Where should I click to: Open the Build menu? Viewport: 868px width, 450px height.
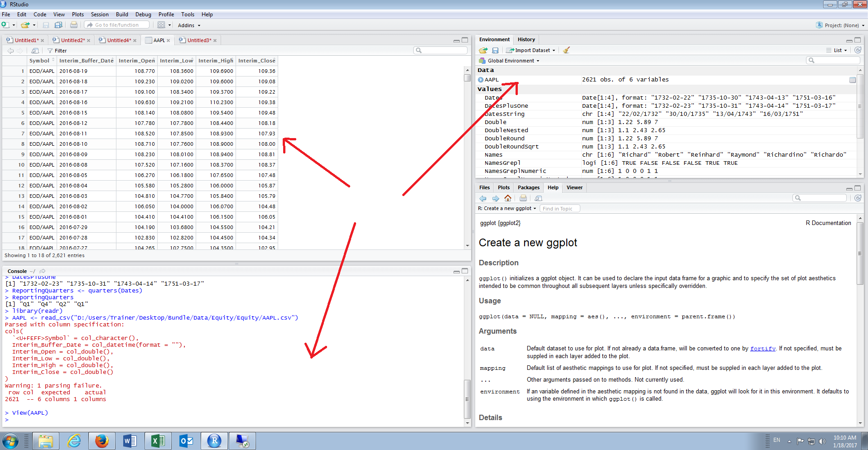point(122,14)
